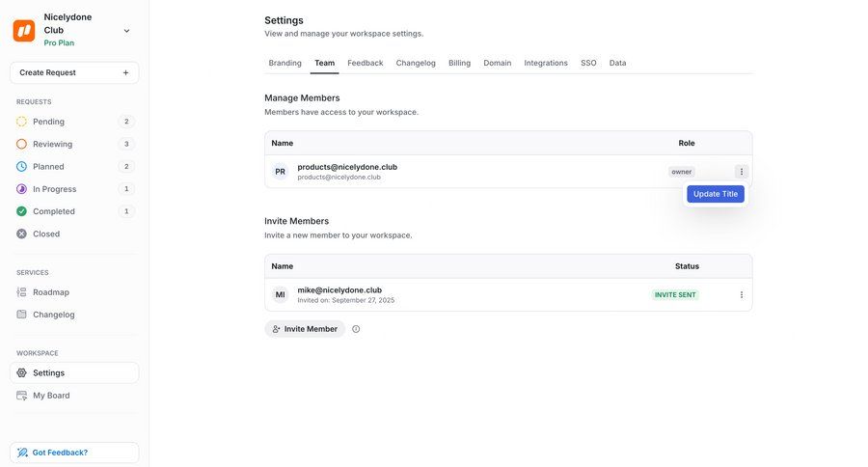The width and height of the screenshot is (868, 467).
Task: Click the info icon beside Invite Member
Action: click(x=356, y=329)
